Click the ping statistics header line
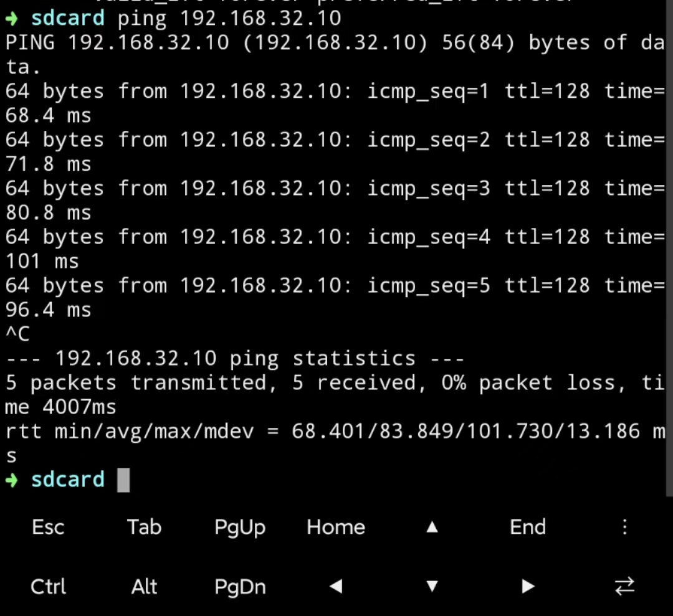The width and height of the screenshot is (673, 616). click(235, 359)
